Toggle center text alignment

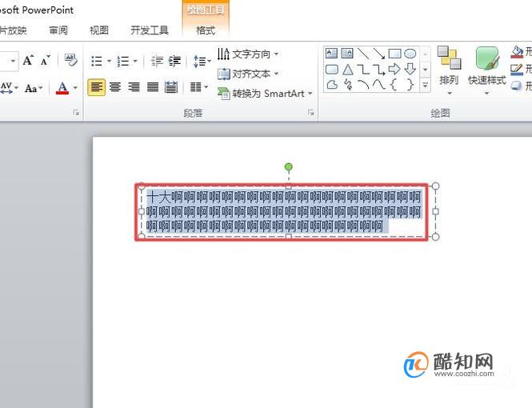(115, 87)
